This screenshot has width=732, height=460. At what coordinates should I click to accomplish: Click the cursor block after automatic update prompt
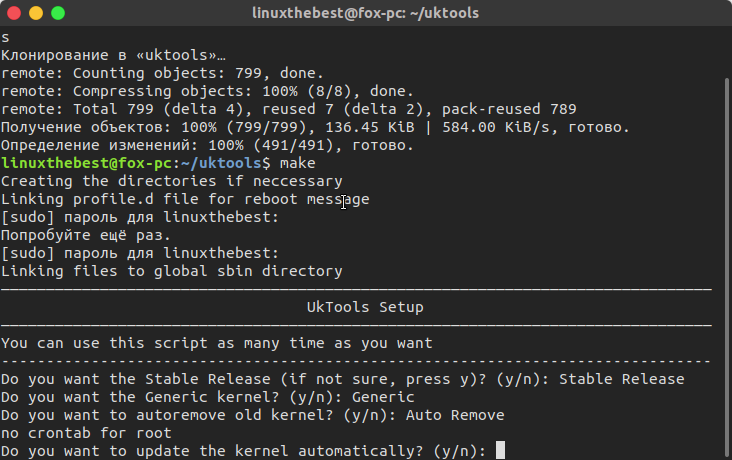(x=500, y=451)
